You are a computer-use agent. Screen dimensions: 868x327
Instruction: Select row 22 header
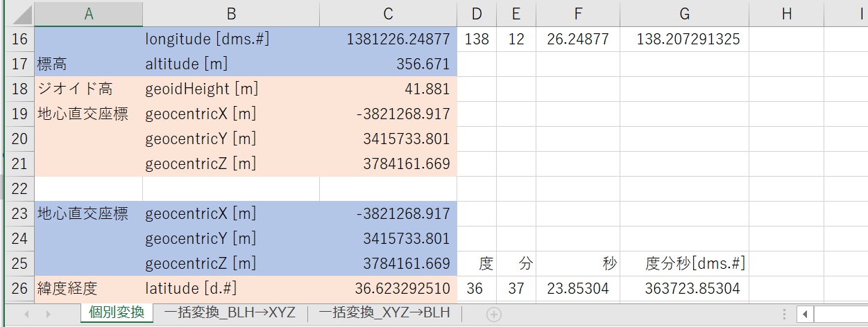19,188
